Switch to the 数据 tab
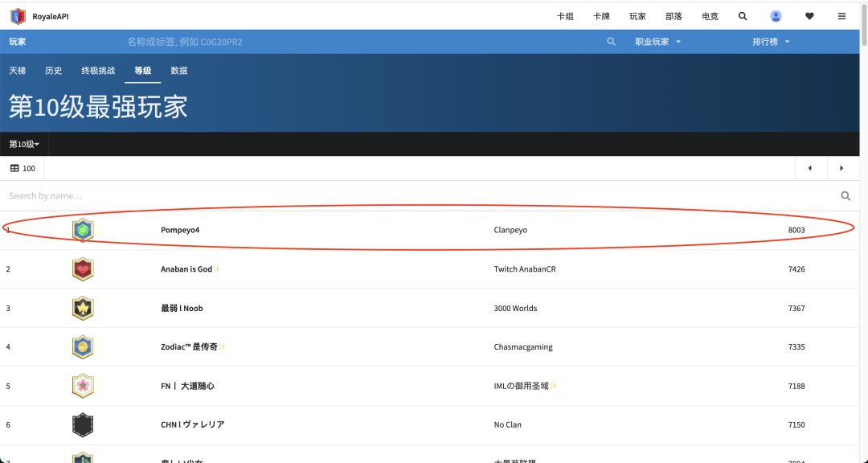Image resolution: width=868 pixels, height=463 pixels. click(x=179, y=71)
